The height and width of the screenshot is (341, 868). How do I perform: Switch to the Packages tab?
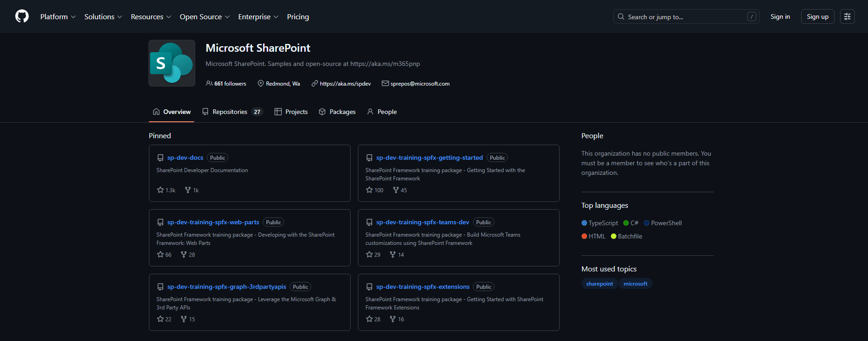pos(337,112)
